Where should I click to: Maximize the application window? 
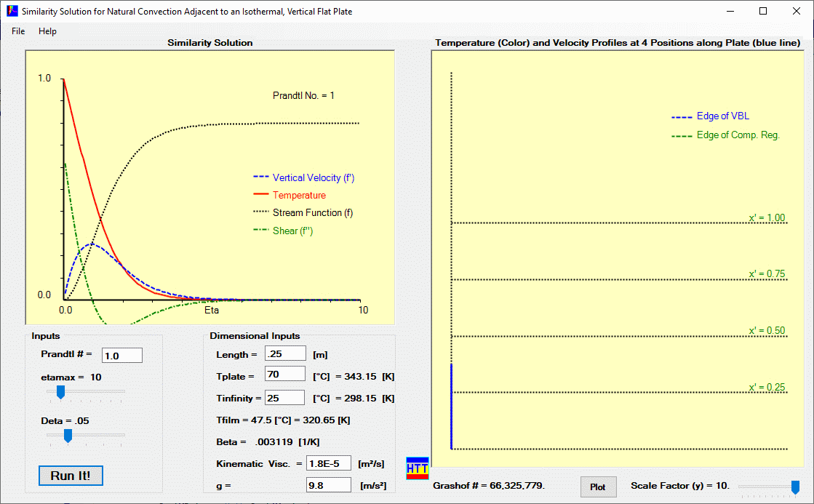763,11
